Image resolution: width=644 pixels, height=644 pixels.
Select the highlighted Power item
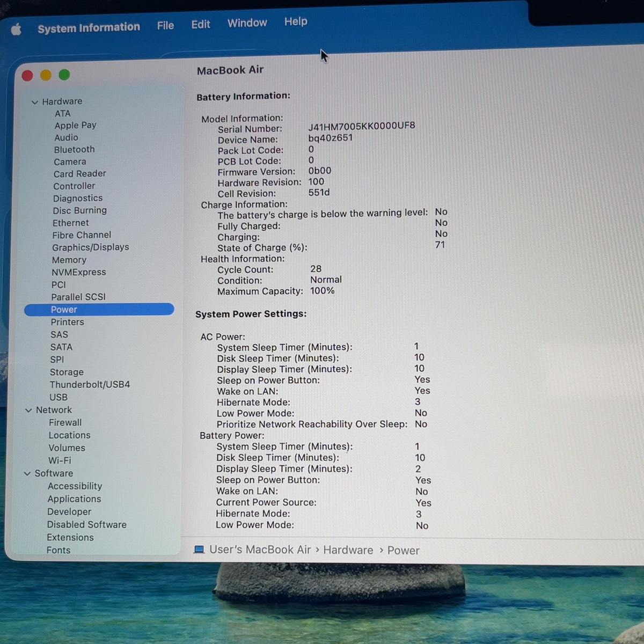tap(99, 310)
